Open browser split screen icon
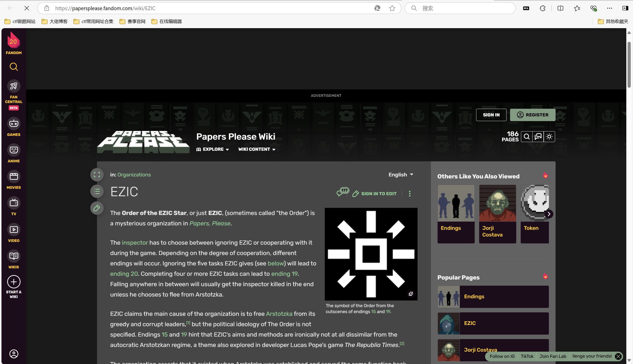Viewport: 633px width, 364px height. [560, 8]
